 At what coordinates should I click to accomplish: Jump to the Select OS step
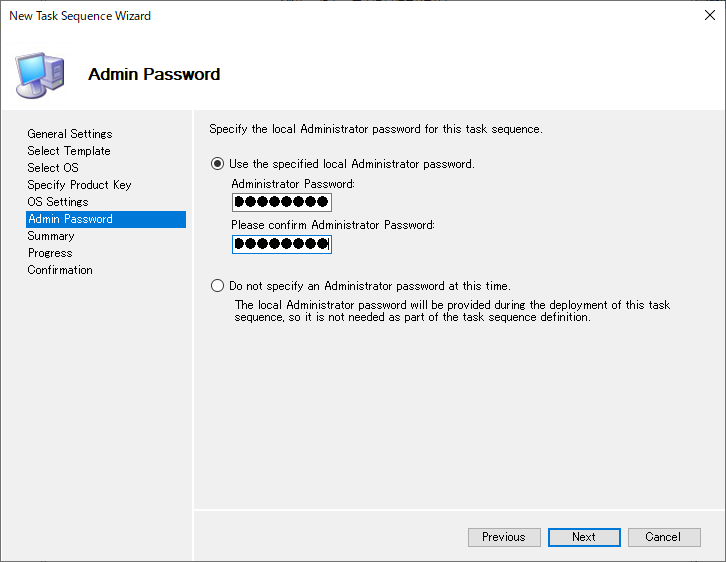[53, 168]
